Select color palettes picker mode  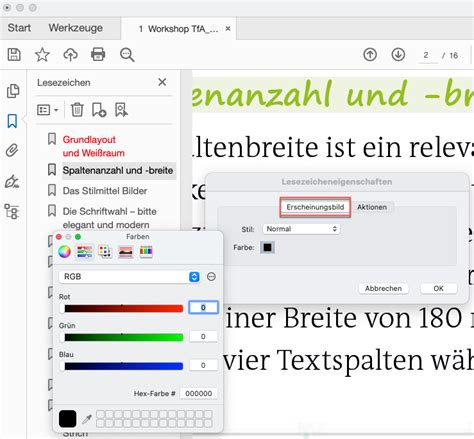[105, 251]
